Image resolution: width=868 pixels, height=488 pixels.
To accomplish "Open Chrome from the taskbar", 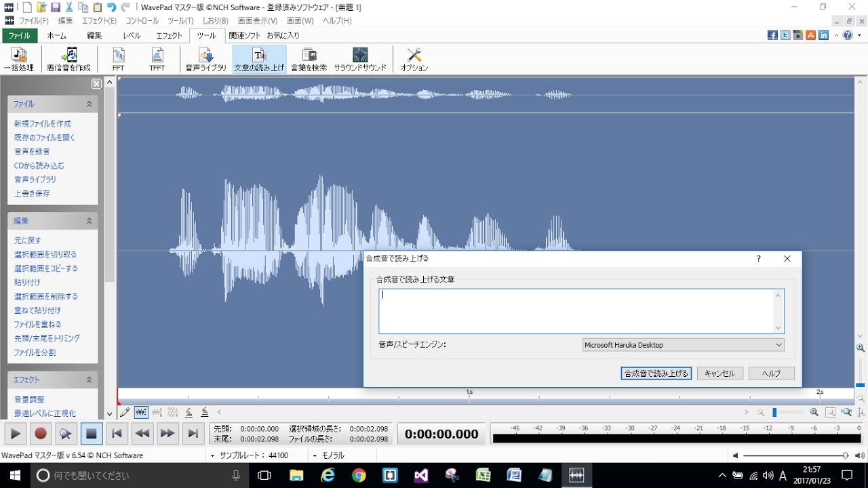I will tap(359, 475).
